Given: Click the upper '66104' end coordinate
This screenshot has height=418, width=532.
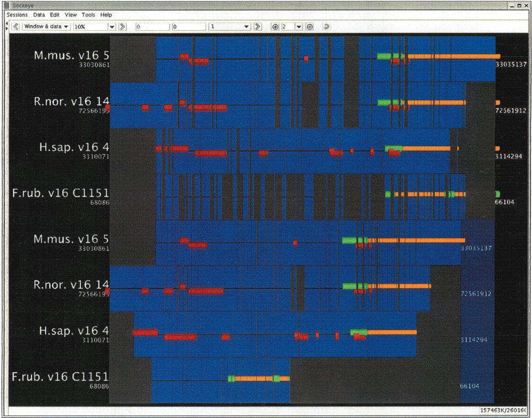Looking at the screenshot, I should 505,202.
